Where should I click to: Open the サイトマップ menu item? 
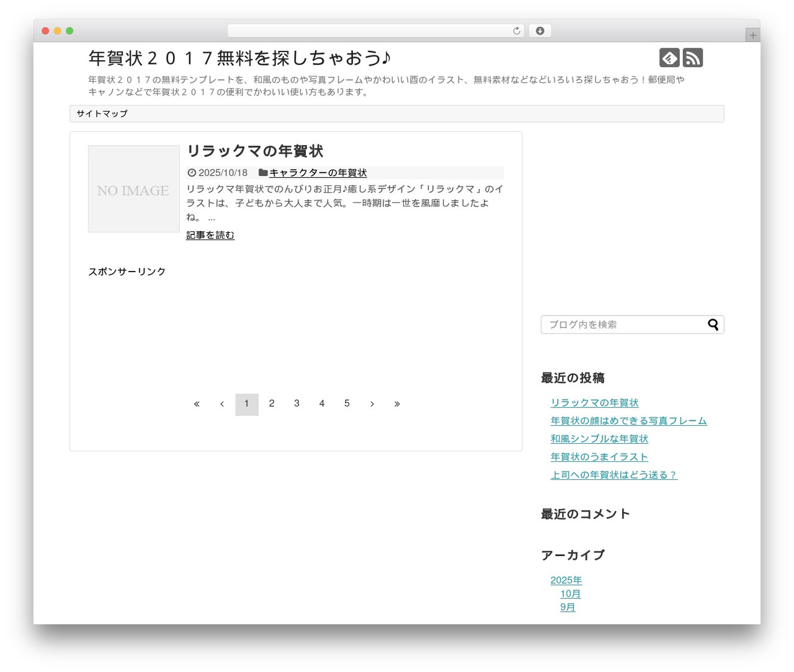coord(102,113)
